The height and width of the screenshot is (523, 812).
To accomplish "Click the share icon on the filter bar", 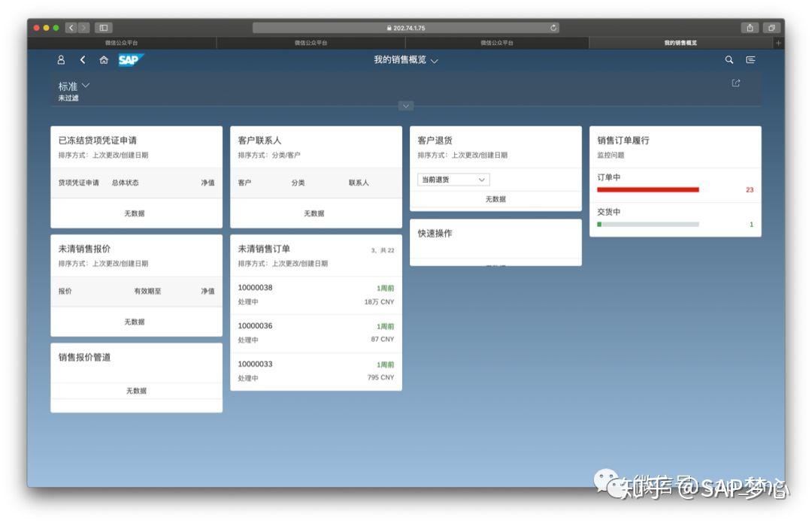I will [x=735, y=83].
